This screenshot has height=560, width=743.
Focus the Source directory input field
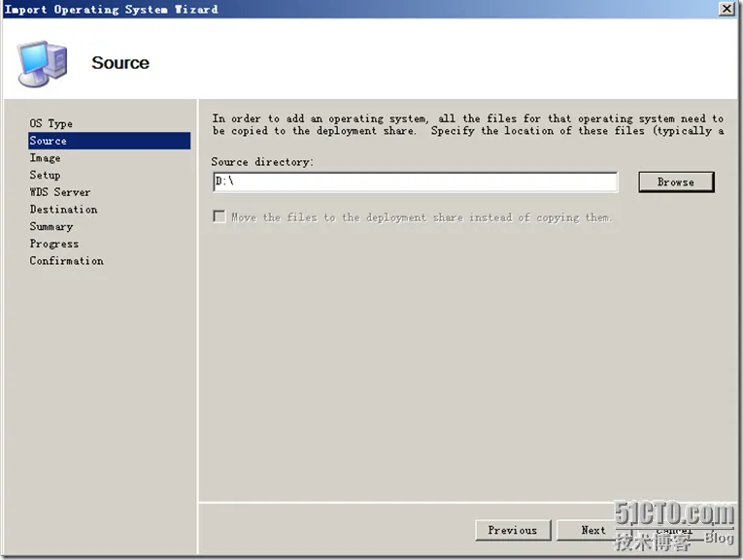tap(415, 181)
